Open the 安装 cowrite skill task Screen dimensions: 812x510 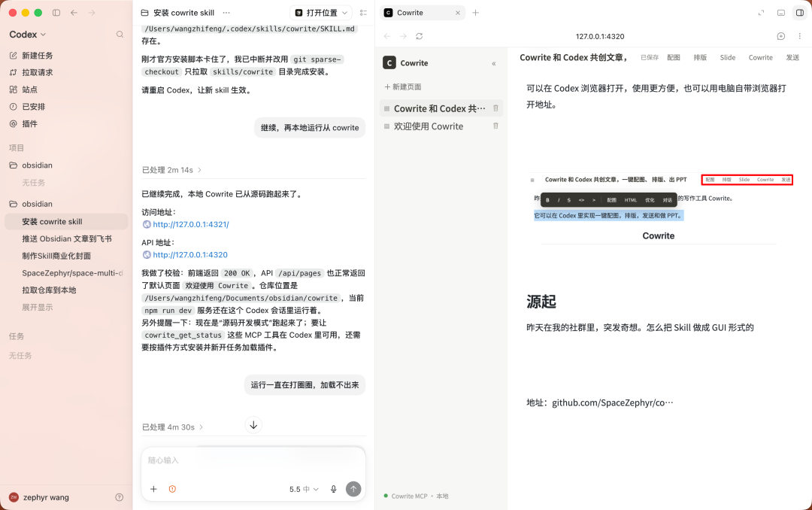[66, 222]
